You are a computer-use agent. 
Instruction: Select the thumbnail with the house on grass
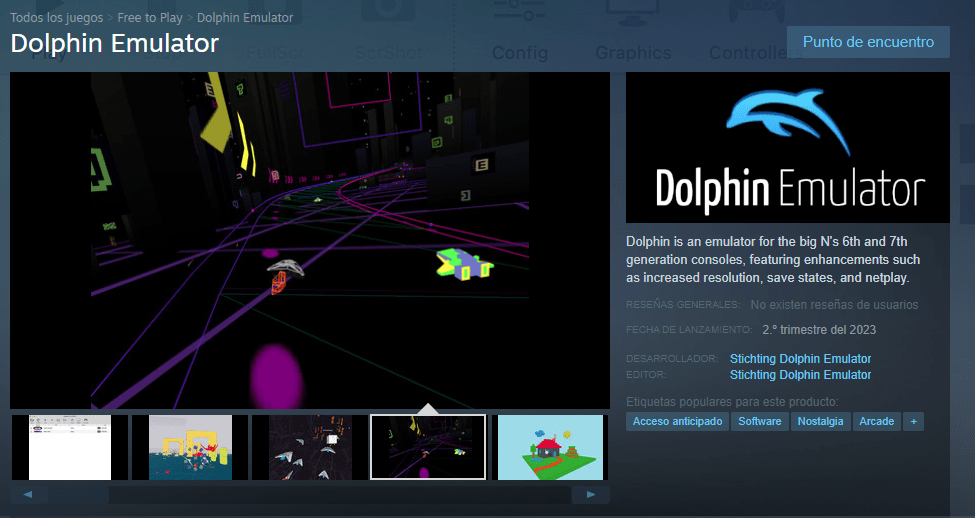(551, 447)
